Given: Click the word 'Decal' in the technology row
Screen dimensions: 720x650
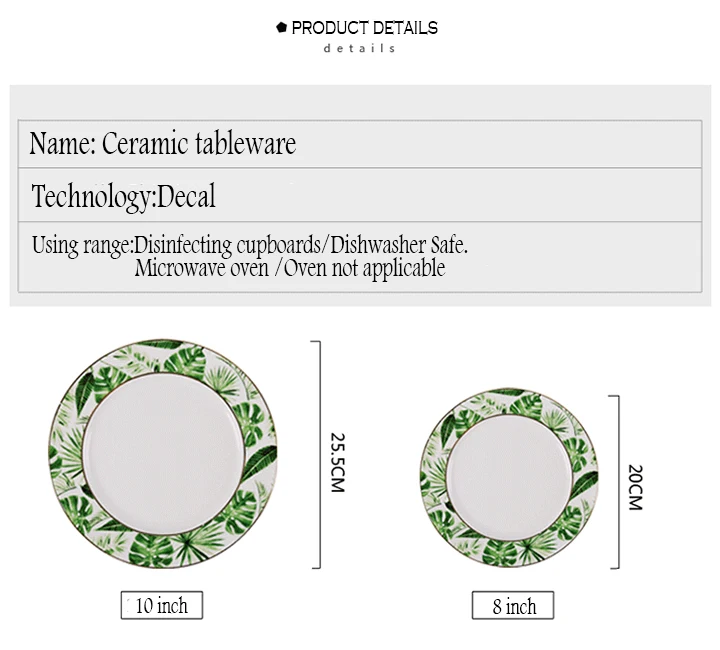Looking at the screenshot, I should coord(186,196).
